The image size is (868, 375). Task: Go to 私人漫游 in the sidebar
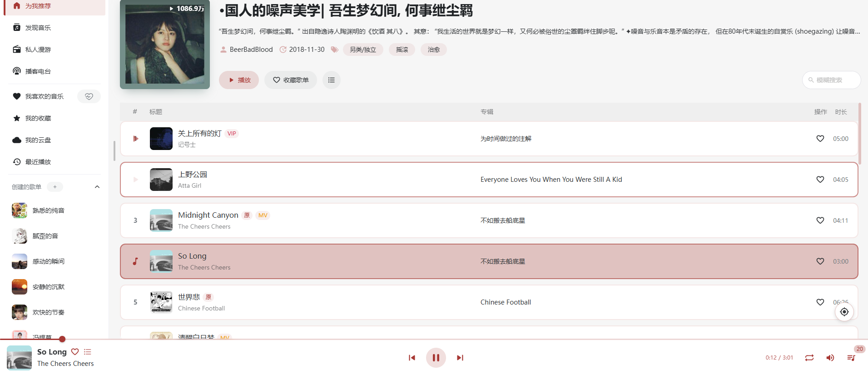coord(55,50)
